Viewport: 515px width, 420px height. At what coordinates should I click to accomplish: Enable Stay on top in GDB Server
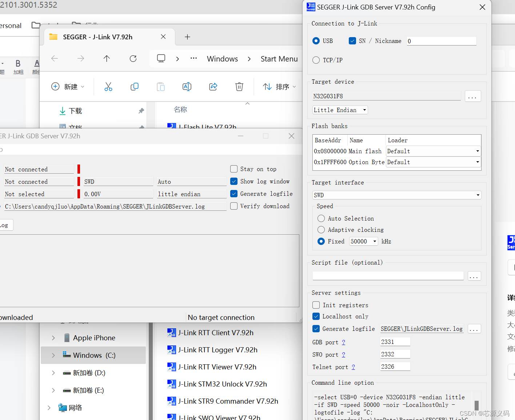[234, 169]
